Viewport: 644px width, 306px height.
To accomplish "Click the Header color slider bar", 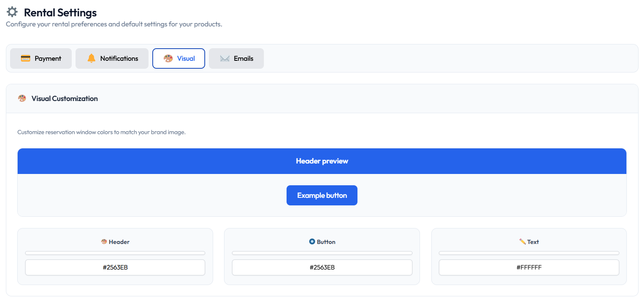I will (115, 253).
